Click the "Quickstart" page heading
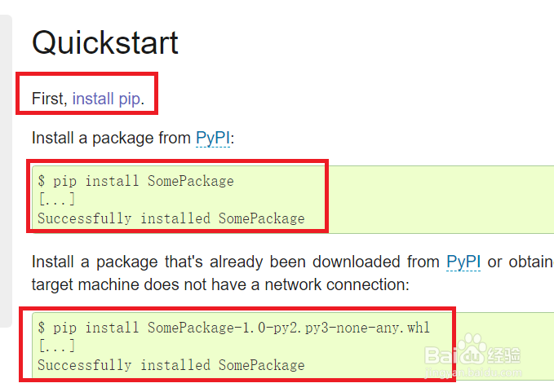This screenshot has width=554, height=392. pos(104,43)
